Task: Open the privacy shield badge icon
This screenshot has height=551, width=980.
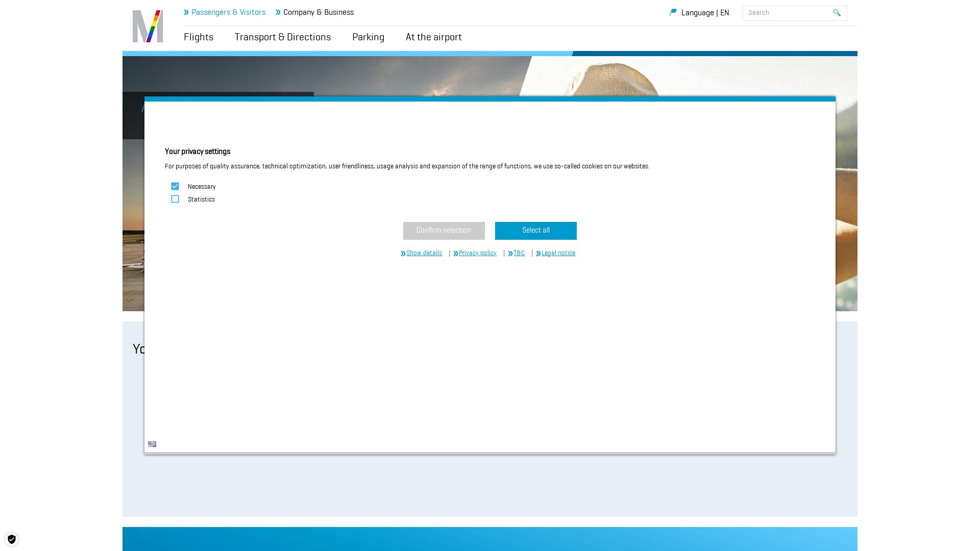Action: tap(12, 539)
